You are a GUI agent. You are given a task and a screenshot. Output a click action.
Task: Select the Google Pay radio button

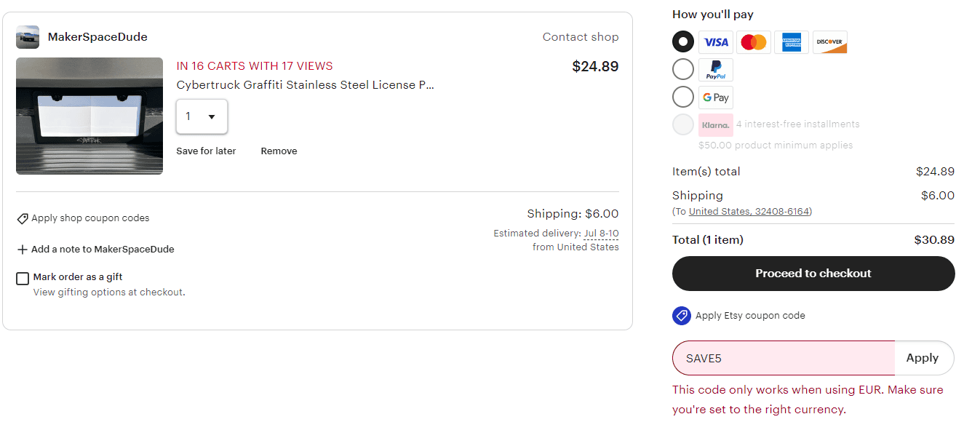pyautogui.click(x=682, y=97)
